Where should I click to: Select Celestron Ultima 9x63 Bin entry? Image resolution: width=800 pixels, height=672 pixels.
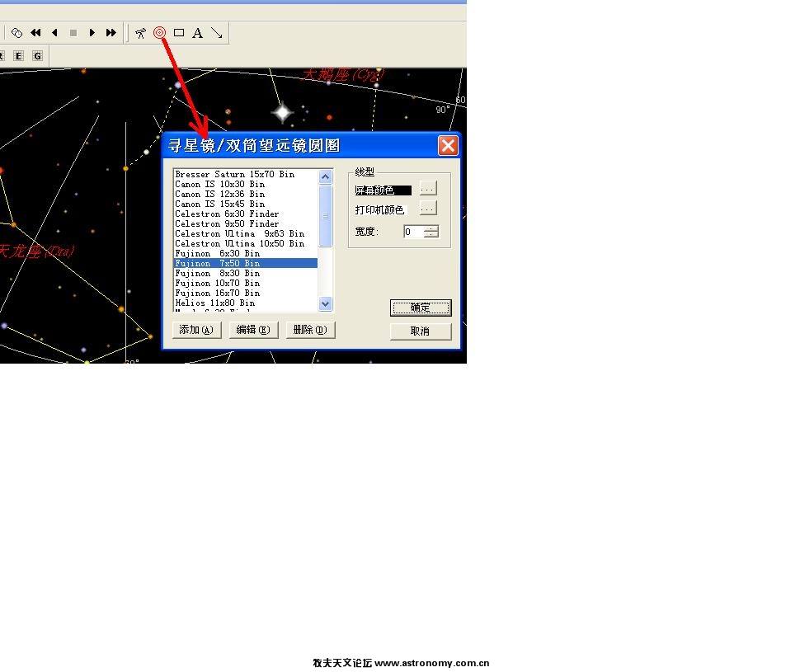246,233
